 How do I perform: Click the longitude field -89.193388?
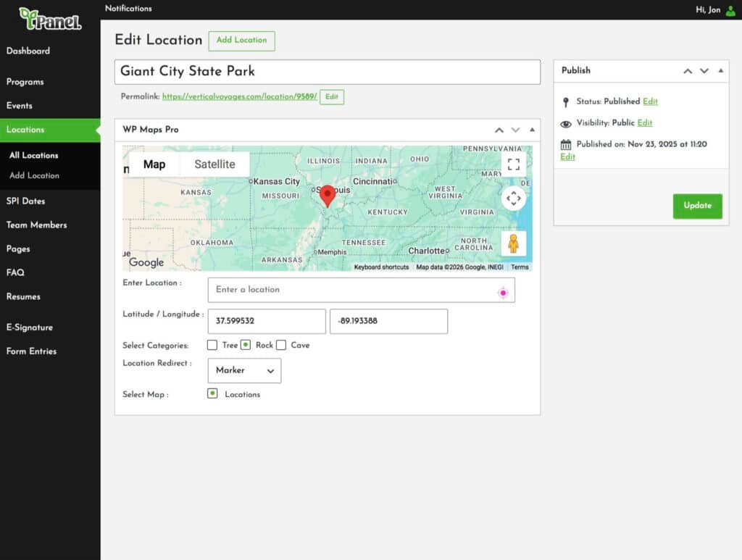[388, 321]
